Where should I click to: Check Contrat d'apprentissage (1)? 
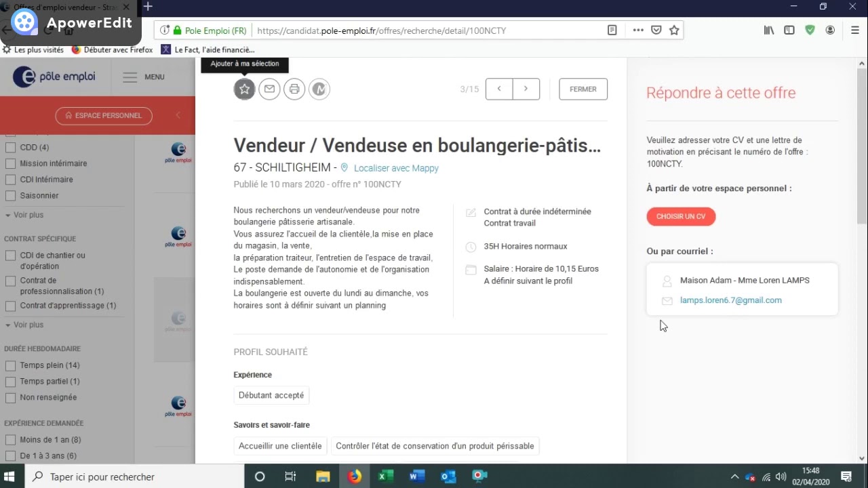pyautogui.click(x=10, y=306)
